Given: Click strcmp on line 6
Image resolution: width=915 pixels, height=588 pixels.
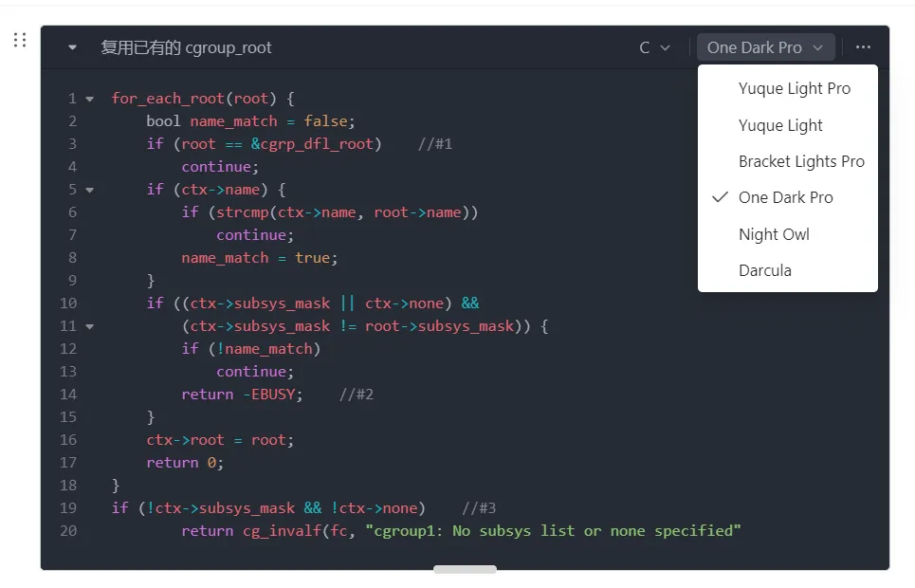Looking at the screenshot, I should pyautogui.click(x=242, y=212).
